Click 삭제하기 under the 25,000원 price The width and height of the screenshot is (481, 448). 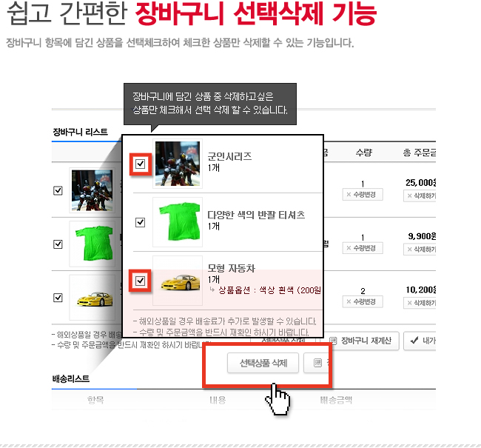point(420,195)
